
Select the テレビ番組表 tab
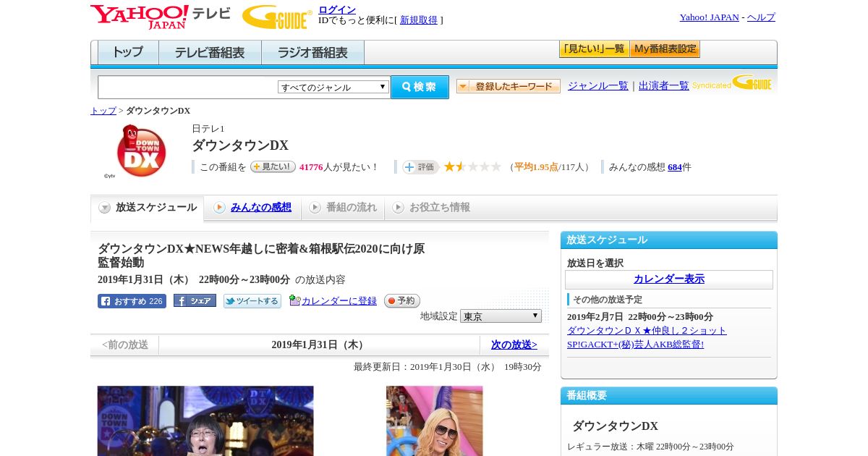click(210, 52)
